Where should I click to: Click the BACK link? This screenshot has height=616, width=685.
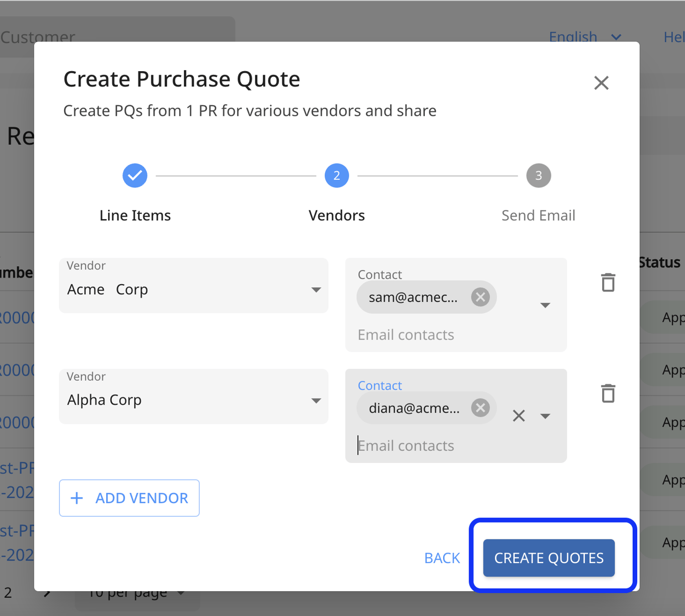click(x=442, y=558)
